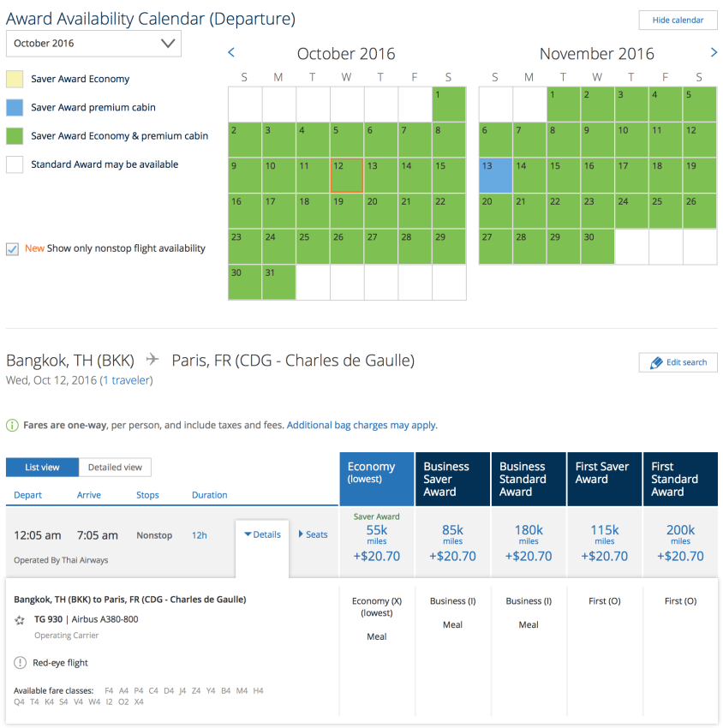Click the 1 traveler link

[x=127, y=379]
